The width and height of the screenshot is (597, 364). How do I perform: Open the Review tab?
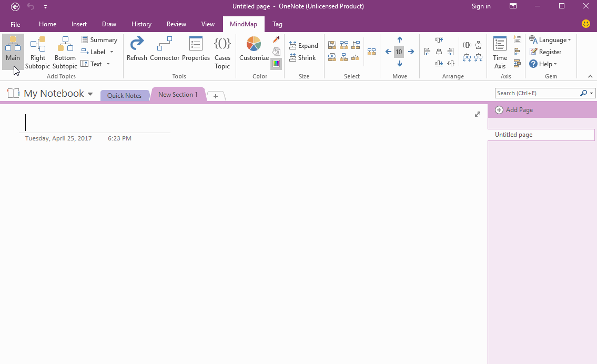(x=176, y=24)
